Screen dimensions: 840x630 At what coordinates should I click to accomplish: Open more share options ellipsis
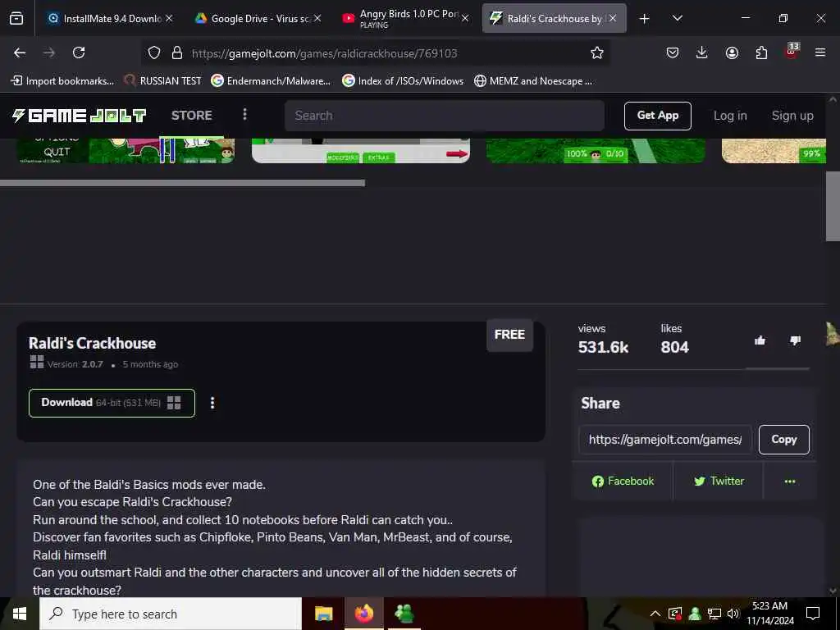pos(790,481)
